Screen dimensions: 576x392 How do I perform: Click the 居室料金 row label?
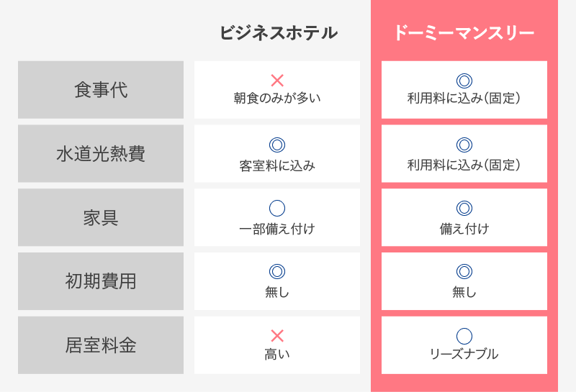(101, 345)
